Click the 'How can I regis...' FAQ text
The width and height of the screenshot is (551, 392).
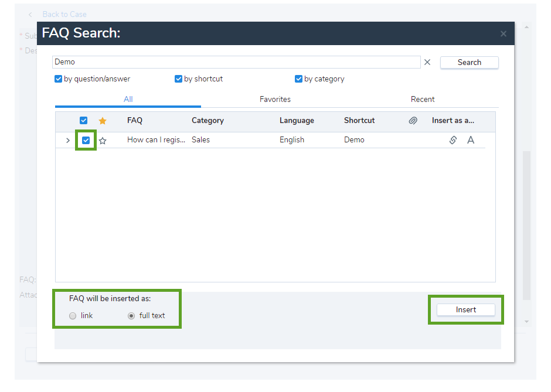coord(156,140)
